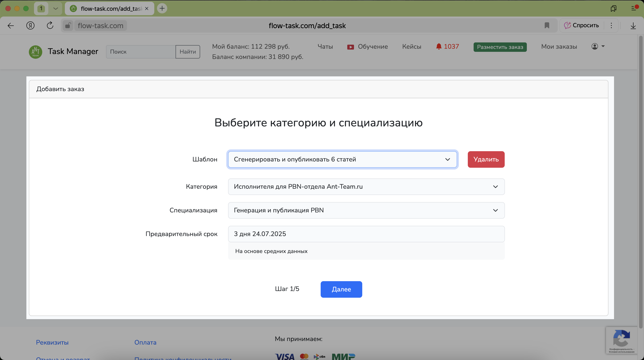Click the red Удалить button
The image size is (644, 360).
coord(486,159)
